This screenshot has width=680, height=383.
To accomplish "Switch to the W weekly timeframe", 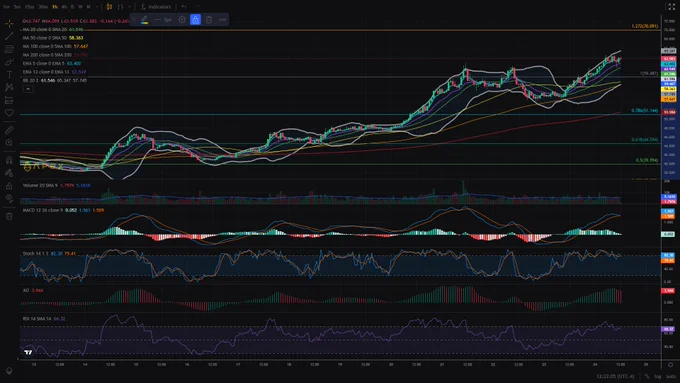I will click(80, 7).
